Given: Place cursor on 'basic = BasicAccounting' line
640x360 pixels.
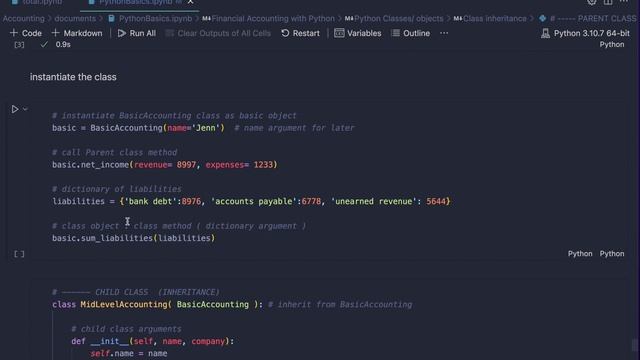Looking at the screenshot, I should click(x=138, y=128).
